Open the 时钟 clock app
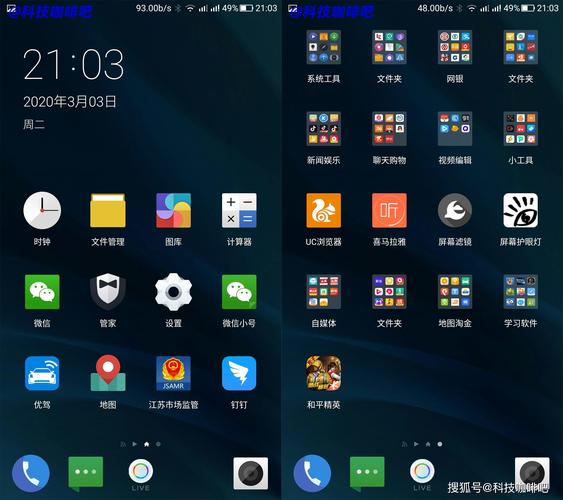Image resolution: width=563 pixels, height=500 pixels. tap(42, 210)
